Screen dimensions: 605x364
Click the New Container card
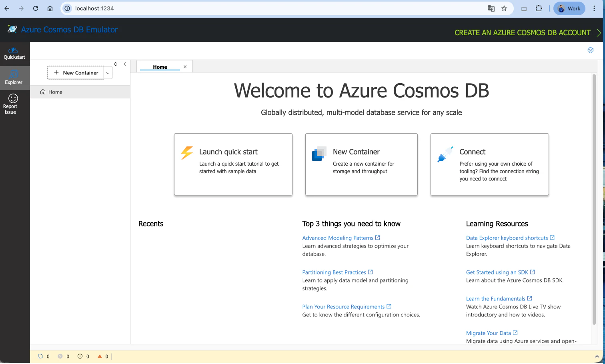click(361, 164)
